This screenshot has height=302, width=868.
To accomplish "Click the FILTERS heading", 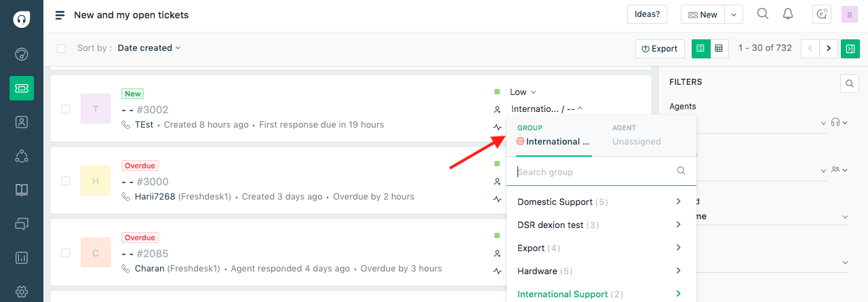I will tap(686, 82).
